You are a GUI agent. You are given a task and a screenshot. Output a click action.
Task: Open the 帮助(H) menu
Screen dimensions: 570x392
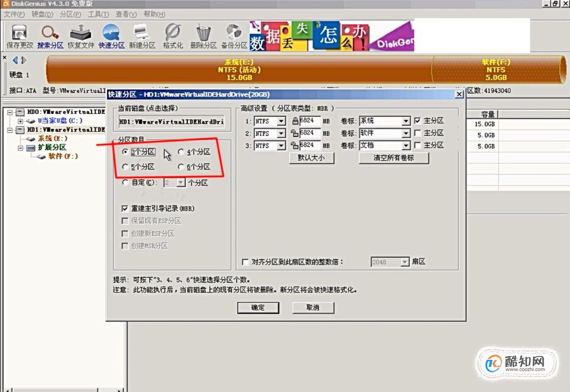154,14
